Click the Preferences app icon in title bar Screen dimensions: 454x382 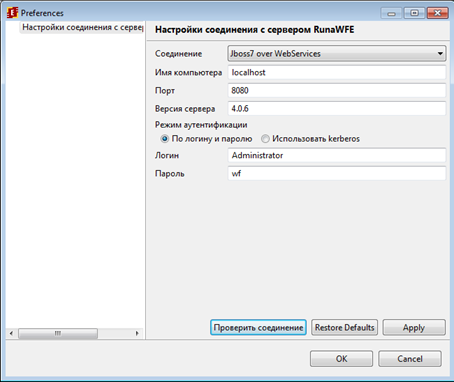(12, 13)
